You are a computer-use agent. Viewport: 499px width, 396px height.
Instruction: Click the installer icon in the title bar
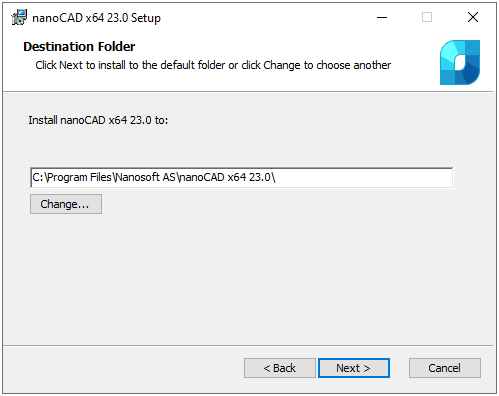tap(19, 17)
